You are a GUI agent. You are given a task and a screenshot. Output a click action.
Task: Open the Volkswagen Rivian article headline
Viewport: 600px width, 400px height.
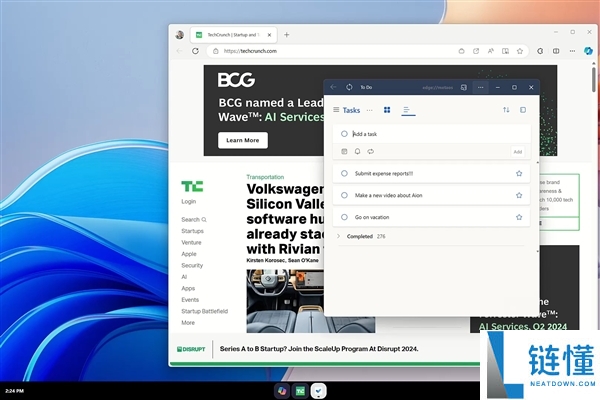coord(285,219)
